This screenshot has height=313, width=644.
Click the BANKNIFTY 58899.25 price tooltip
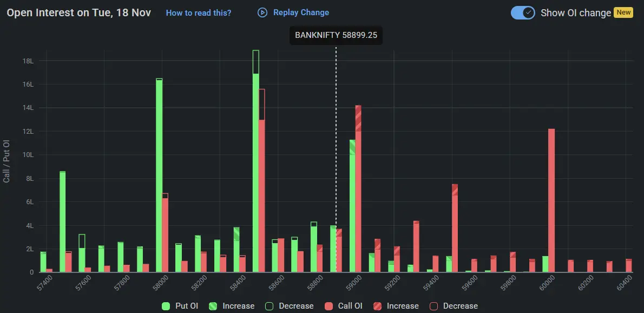[x=336, y=35]
